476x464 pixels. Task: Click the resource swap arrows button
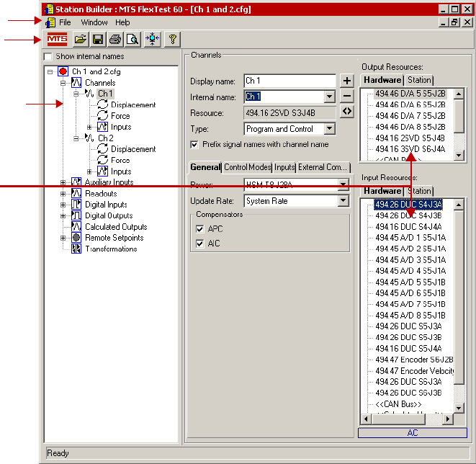(x=346, y=112)
